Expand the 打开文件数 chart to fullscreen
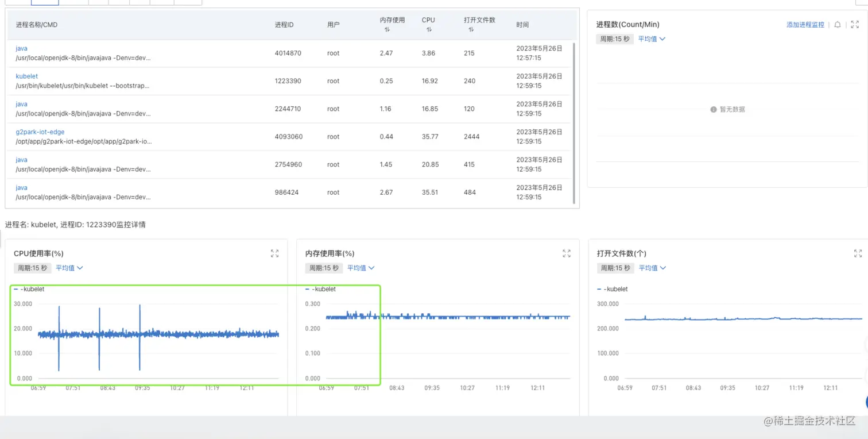The image size is (868, 439). coord(858,253)
